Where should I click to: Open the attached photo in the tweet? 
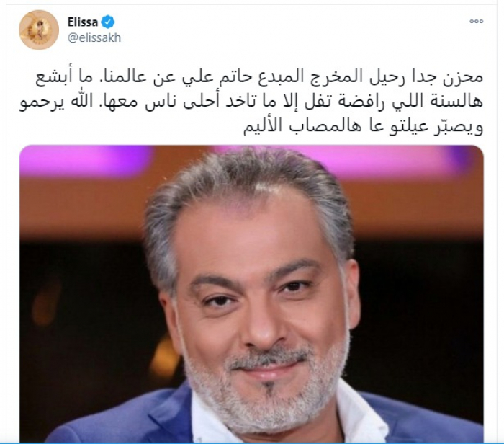[251, 294]
